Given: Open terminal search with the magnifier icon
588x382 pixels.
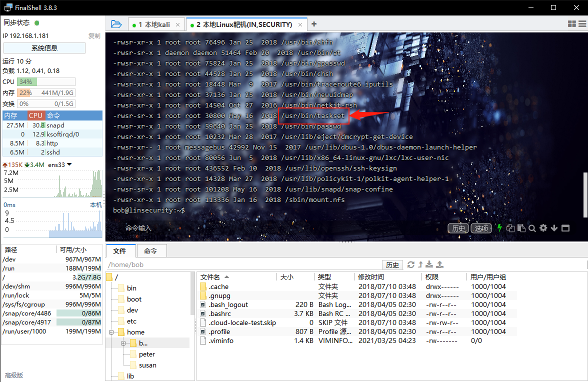Looking at the screenshot, I should [x=532, y=228].
